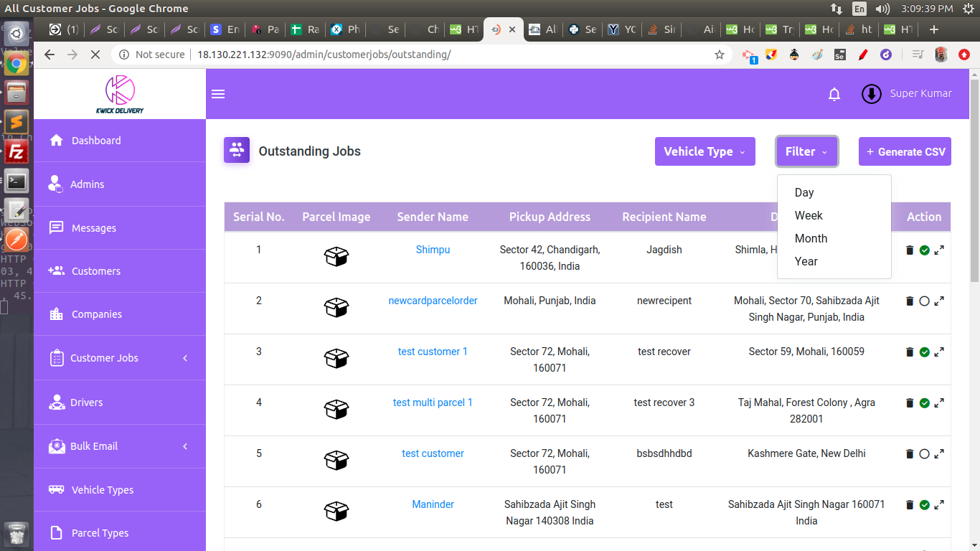Screen dimensions: 980x551
Task: Toggle the hamburger sidebar menu icon
Action: point(218,94)
